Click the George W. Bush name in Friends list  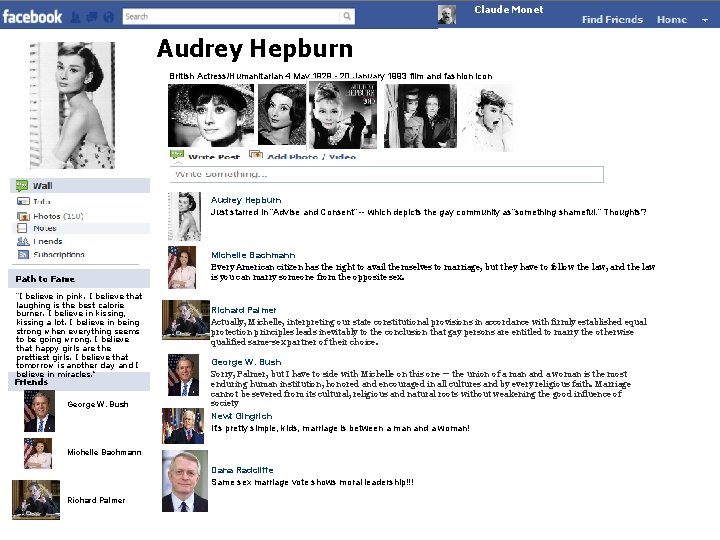98,404
